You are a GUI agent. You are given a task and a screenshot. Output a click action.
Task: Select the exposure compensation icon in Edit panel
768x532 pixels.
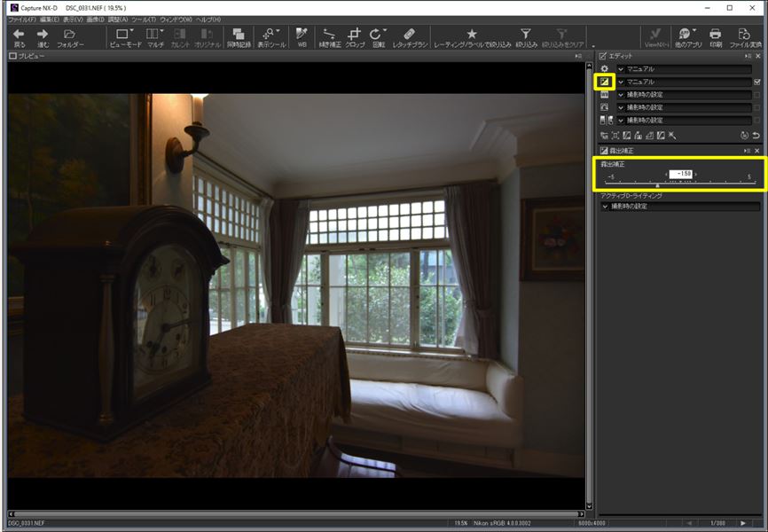pyautogui.click(x=605, y=82)
